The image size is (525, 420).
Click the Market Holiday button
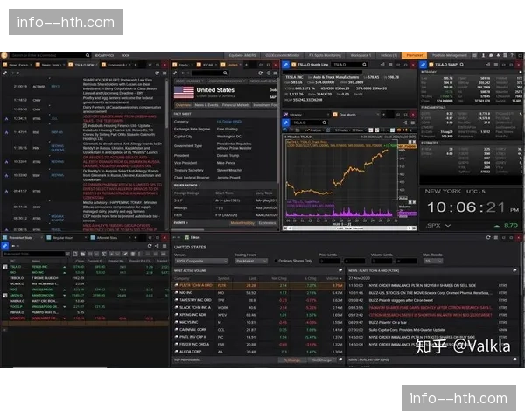241,222
